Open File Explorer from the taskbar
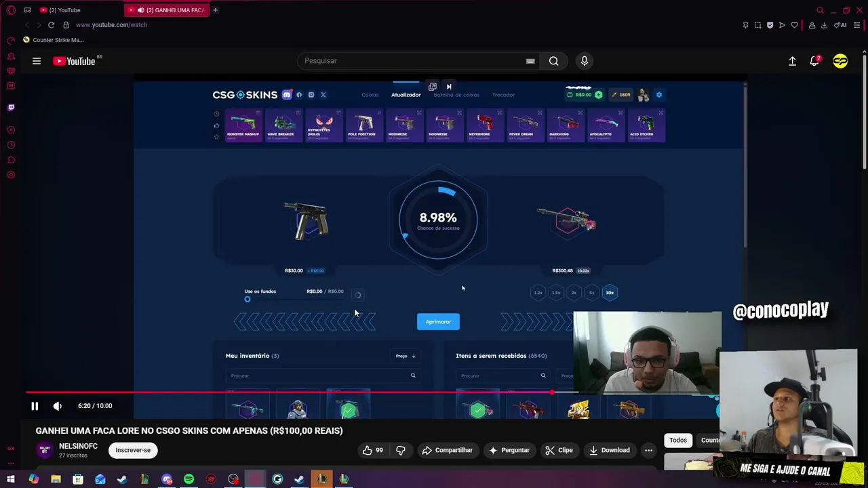 [x=56, y=480]
